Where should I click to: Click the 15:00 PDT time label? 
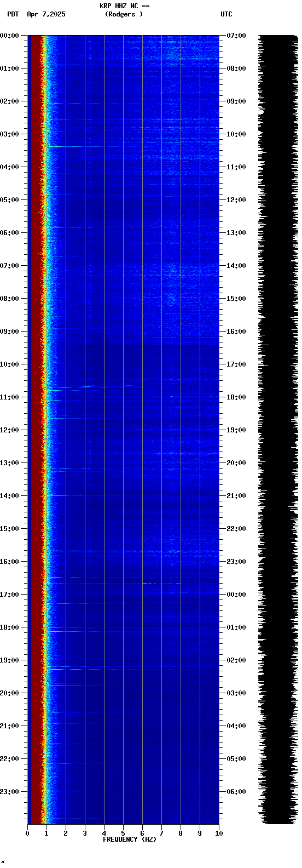coord(9,529)
